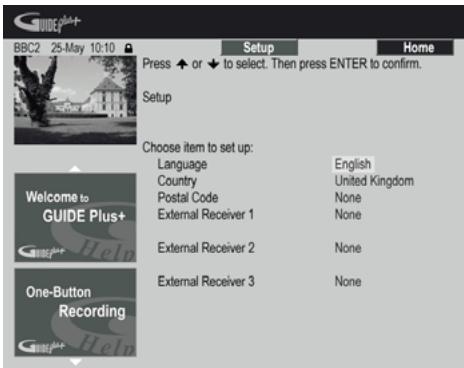Click the GUIDE Plus+ logo in header

coord(47,22)
